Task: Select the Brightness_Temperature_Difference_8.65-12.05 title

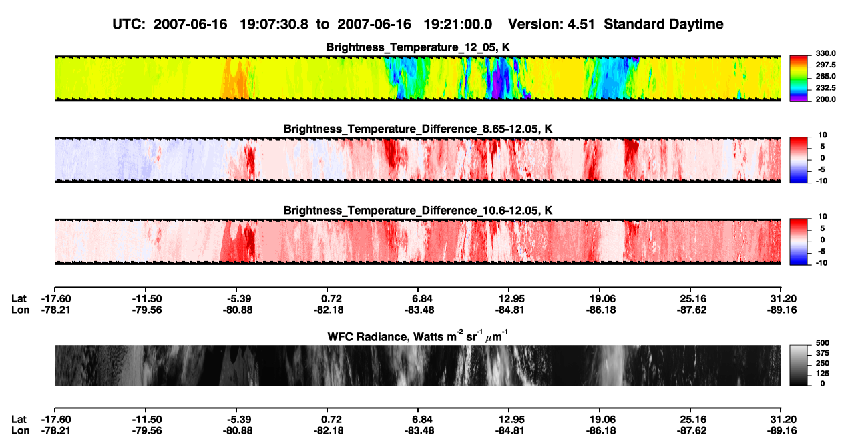Action: pos(418,129)
